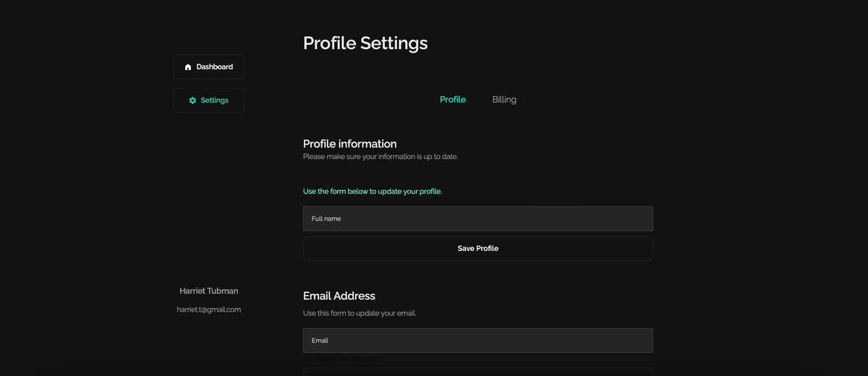Select the Profile Settings page heading
This screenshot has height=376, width=868.
[x=365, y=43]
